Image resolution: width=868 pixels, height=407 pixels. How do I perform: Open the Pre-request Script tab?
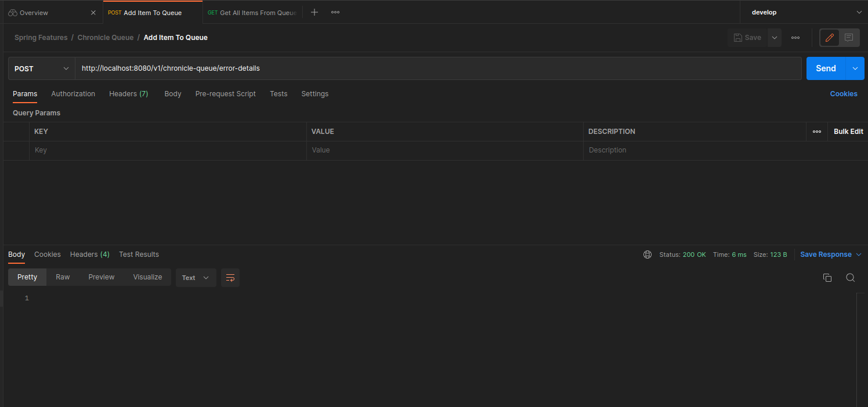point(225,94)
